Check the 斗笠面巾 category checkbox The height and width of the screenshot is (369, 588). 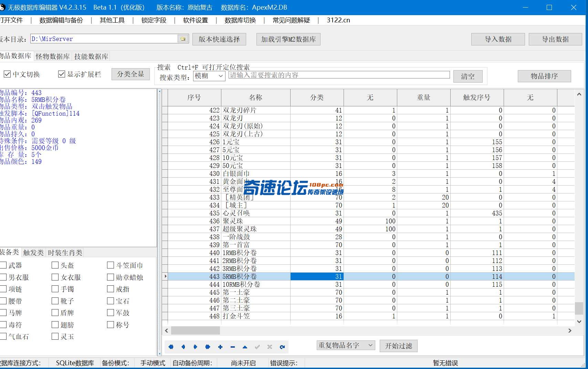pos(111,265)
